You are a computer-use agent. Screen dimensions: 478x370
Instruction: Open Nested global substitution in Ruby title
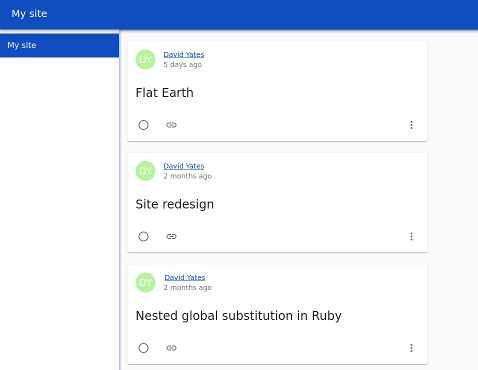pos(239,316)
